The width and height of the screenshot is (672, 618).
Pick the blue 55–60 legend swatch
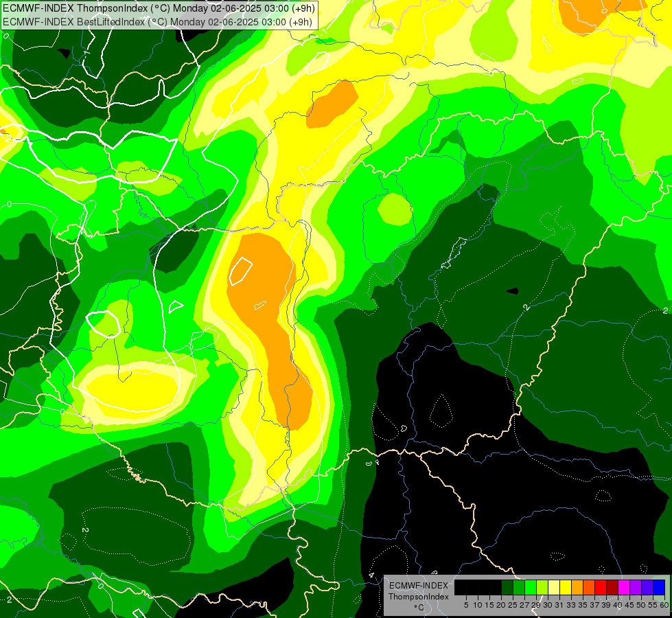point(659,587)
